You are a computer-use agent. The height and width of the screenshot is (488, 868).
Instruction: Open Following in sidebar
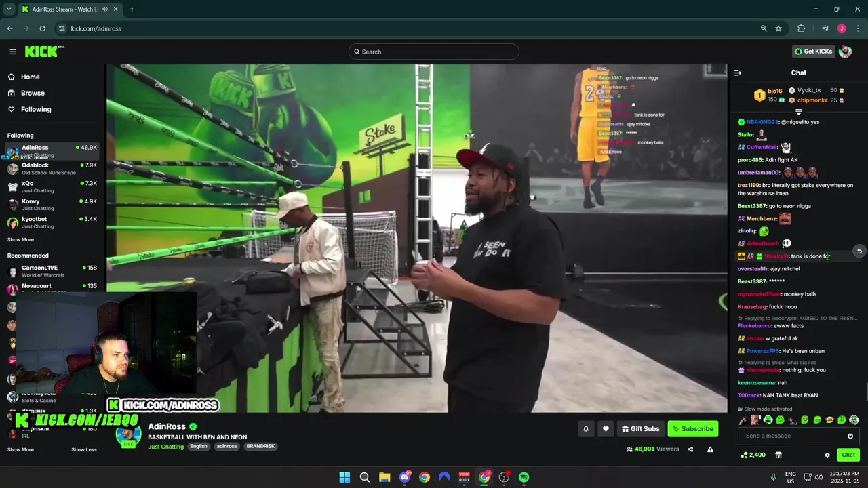coord(36,109)
